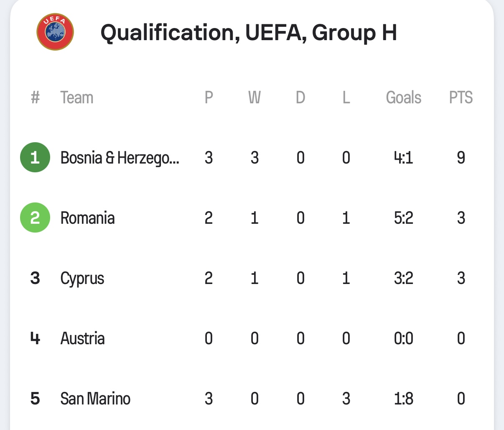Click the # rank column header
Screen dimensions: 504x430
pyautogui.click(x=35, y=97)
